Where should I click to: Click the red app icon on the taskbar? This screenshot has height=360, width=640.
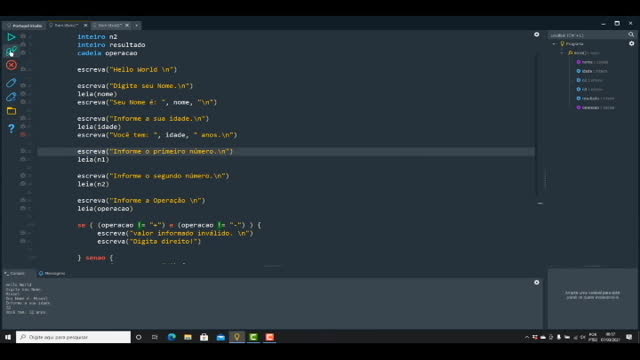(270, 337)
